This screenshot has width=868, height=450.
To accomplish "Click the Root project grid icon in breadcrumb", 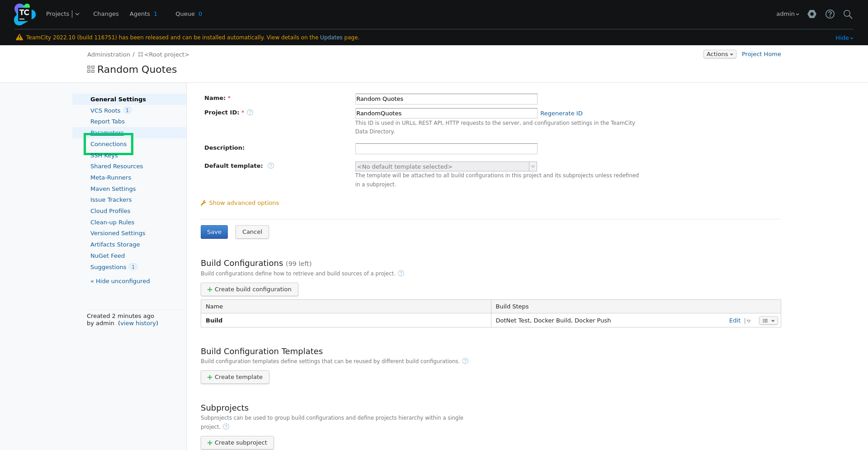I will tap(141, 55).
